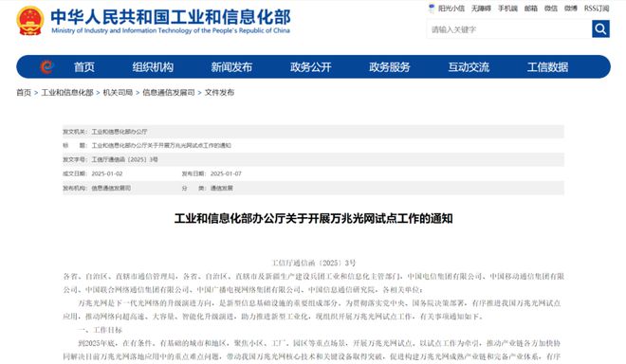Click the 邮箱 mailbox link

pos(530,9)
